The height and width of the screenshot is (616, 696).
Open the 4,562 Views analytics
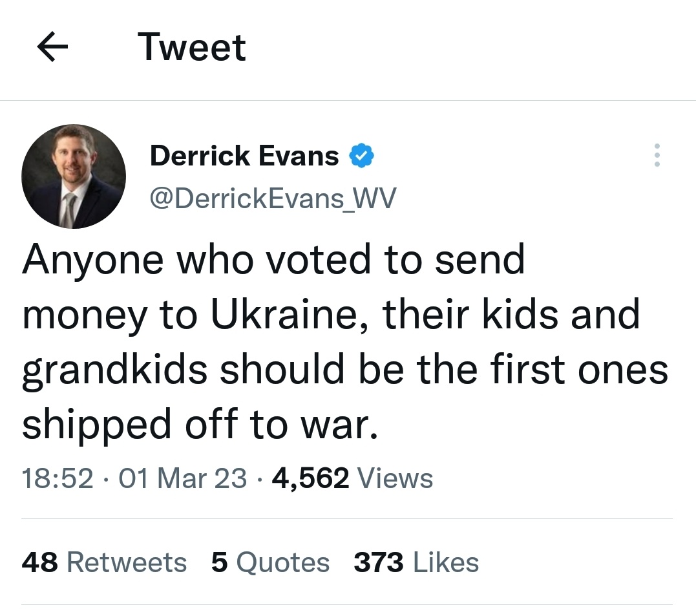[352, 478]
